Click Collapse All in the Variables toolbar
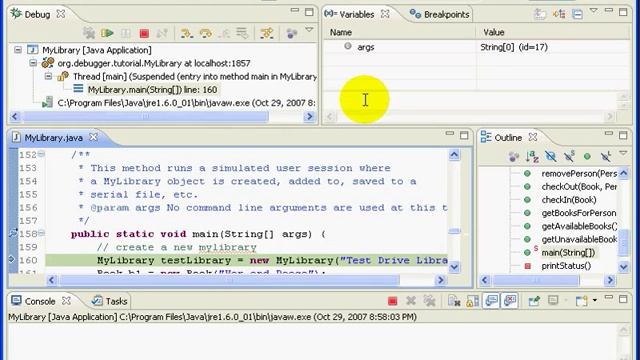Screen dimensions: 640x360 pyautogui.click(x=577, y=14)
